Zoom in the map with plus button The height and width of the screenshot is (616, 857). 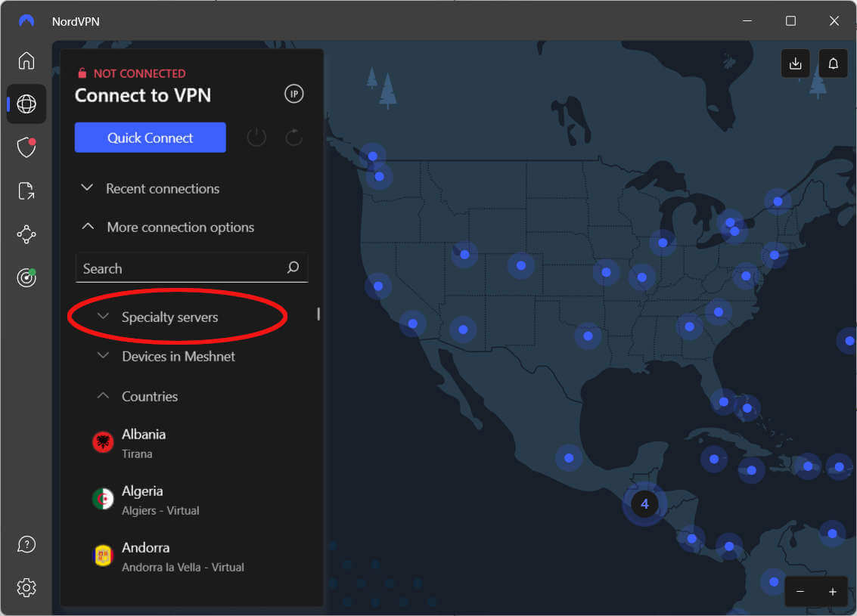[x=832, y=591]
